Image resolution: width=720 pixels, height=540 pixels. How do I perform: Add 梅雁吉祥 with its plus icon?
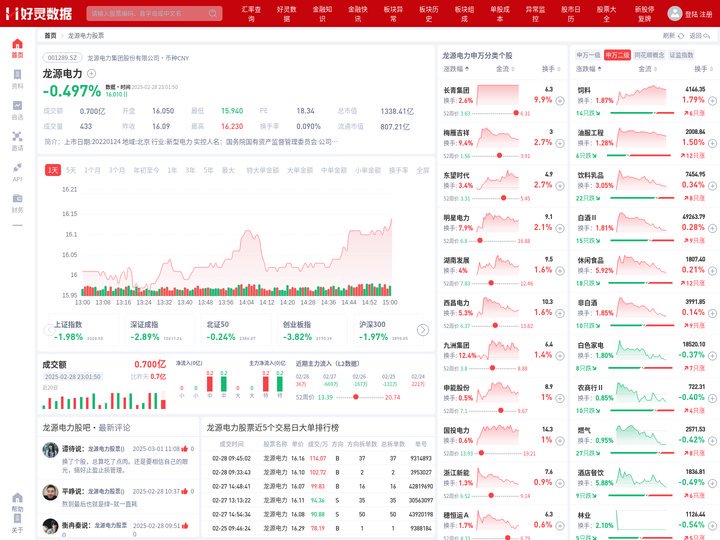[560, 143]
